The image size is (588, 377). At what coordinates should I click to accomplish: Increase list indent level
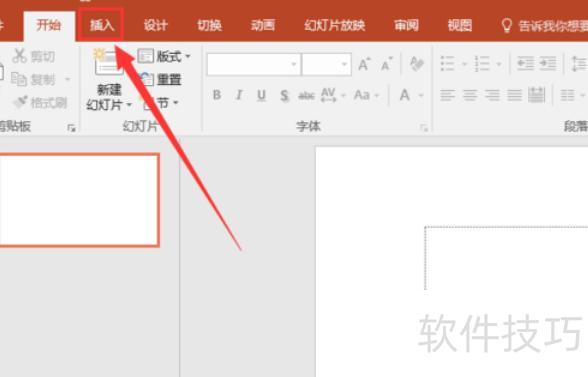pos(548,64)
